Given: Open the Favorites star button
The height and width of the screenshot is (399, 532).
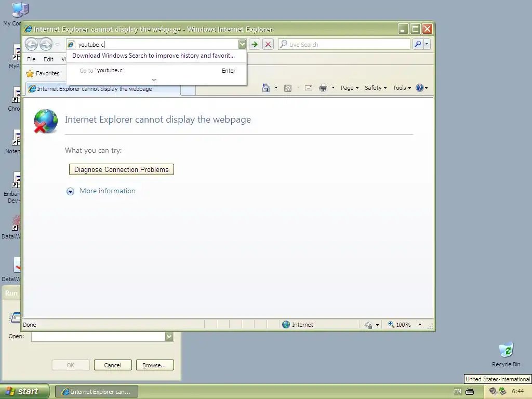Looking at the screenshot, I should (x=43, y=73).
